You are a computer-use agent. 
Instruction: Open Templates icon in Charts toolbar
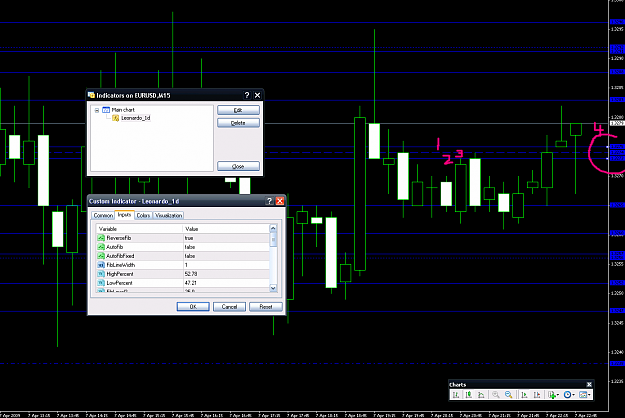point(583,394)
